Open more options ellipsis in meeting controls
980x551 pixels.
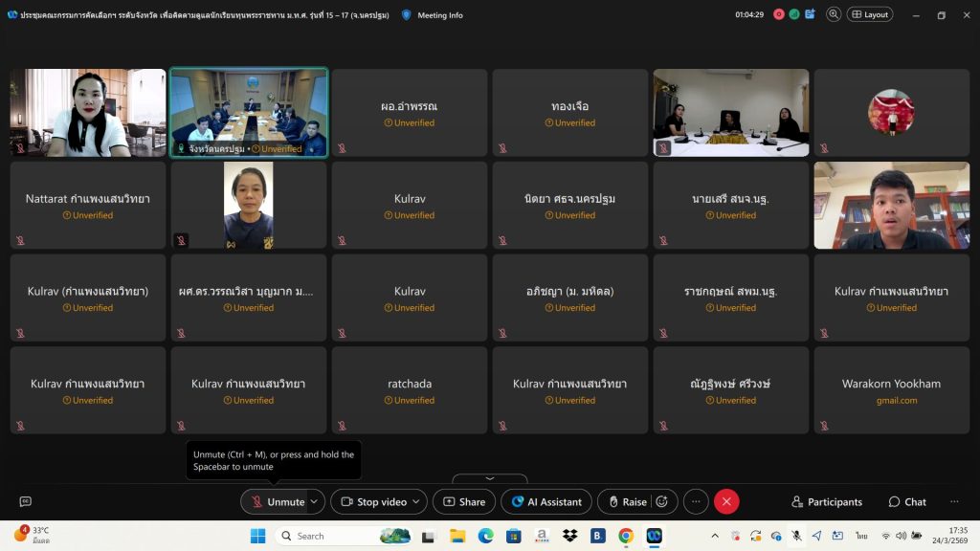[x=696, y=502]
